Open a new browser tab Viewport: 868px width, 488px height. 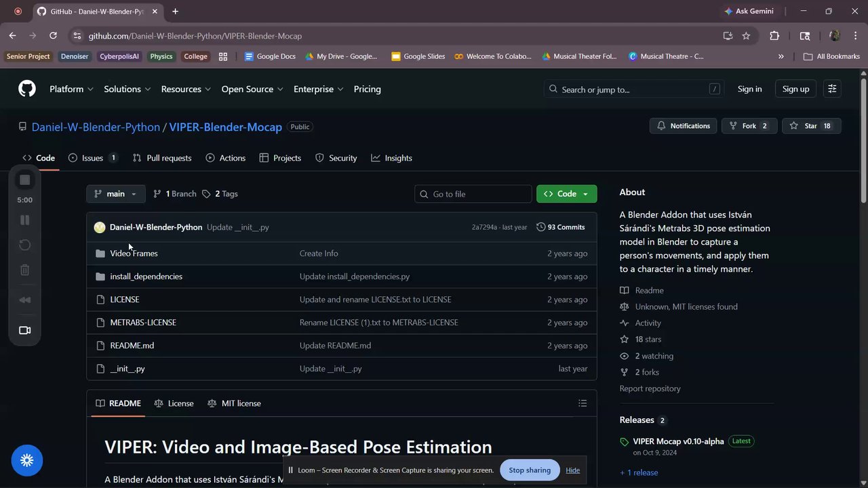tap(175, 12)
